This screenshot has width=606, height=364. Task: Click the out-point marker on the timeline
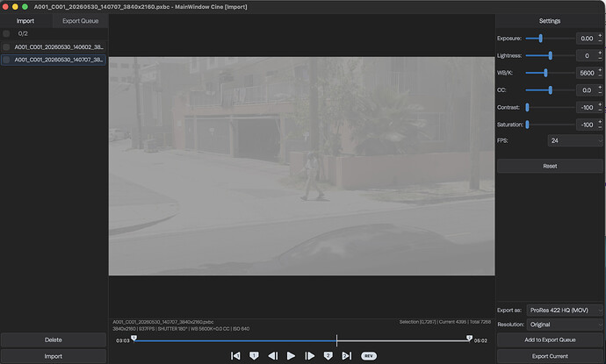click(x=469, y=339)
